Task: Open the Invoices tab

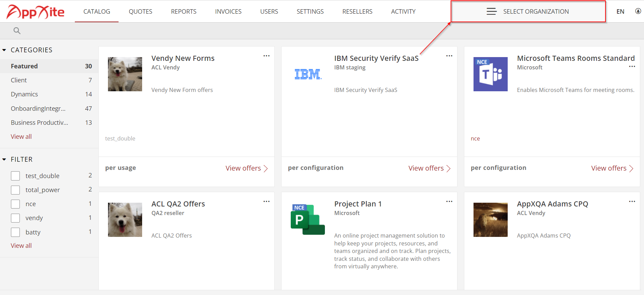Action: [x=228, y=12]
